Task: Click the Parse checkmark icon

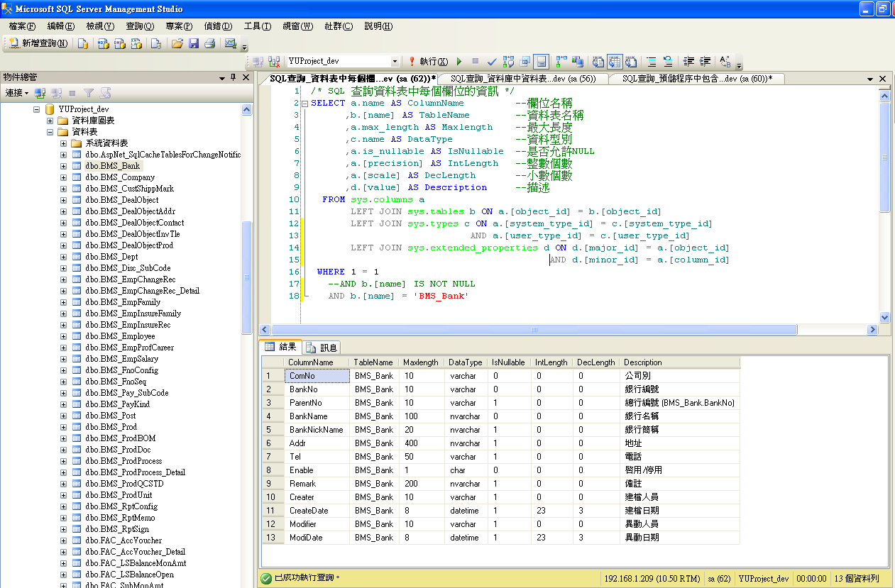Action: [492, 62]
